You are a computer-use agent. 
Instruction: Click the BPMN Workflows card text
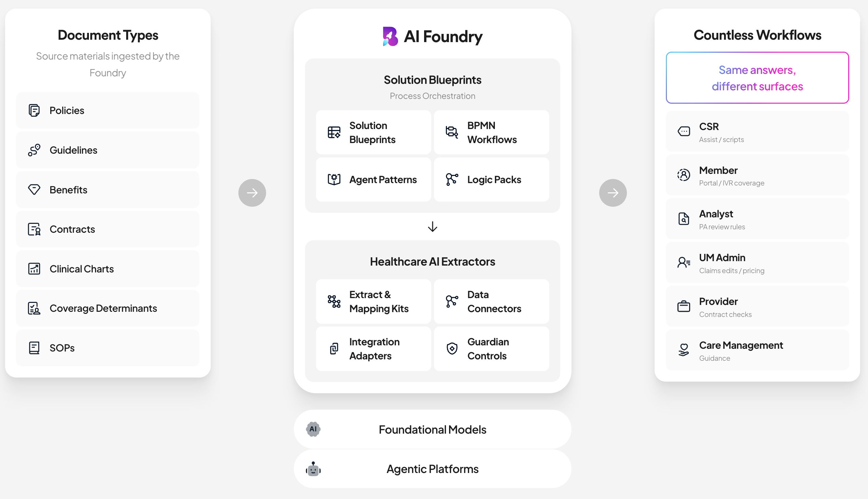pyautogui.click(x=492, y=132)
